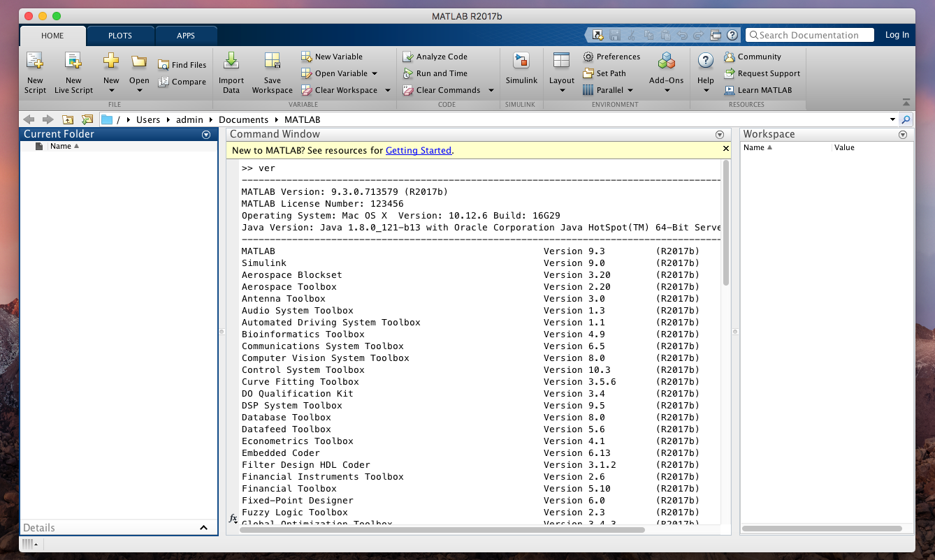Click New Variable
Viewport: 935px width, 560px height.
pyautogui.click(x=332, y=57)
